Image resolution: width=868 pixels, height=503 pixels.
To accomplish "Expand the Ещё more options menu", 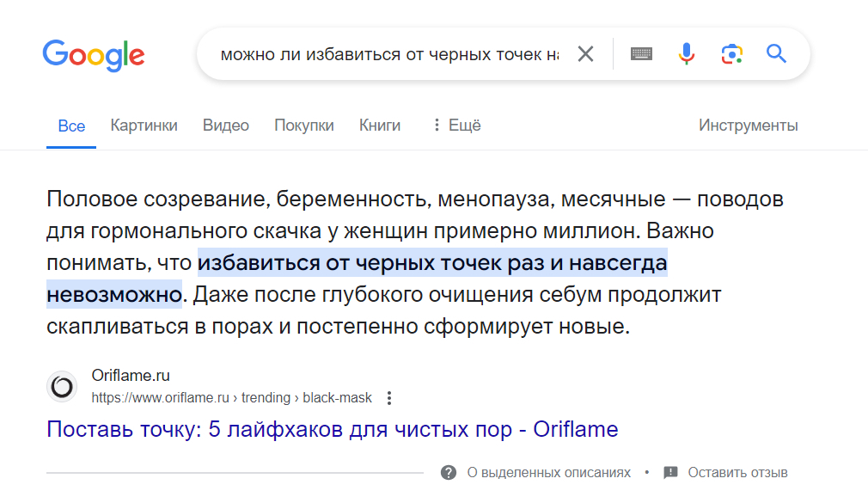I will point(455,126).
